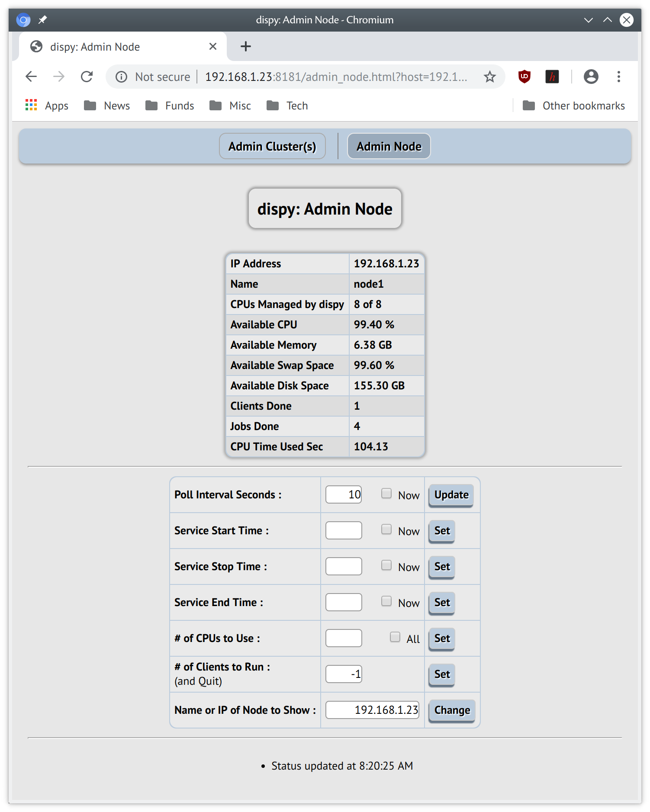The image size is (650, 812).
Task: Click the red h extension icon
Action: tap(552, 77)
